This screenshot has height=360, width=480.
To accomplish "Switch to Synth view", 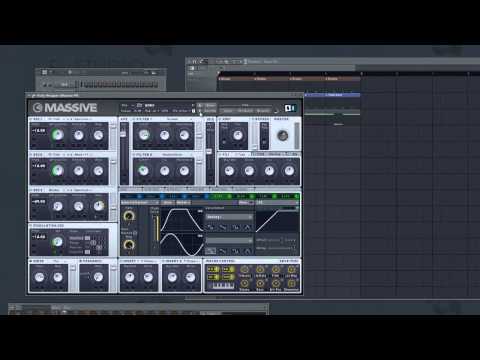I will (228, 111).
